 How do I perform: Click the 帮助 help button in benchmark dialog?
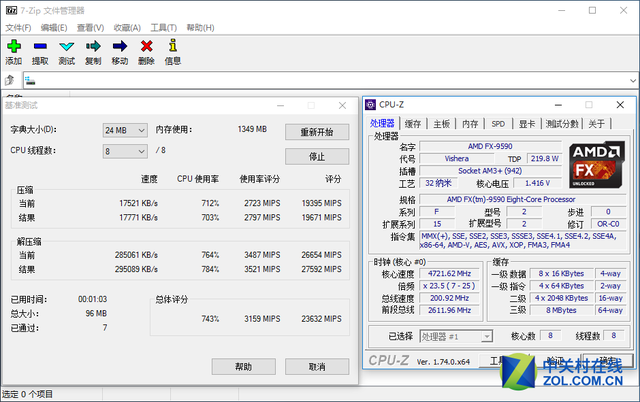click(243, 367)
